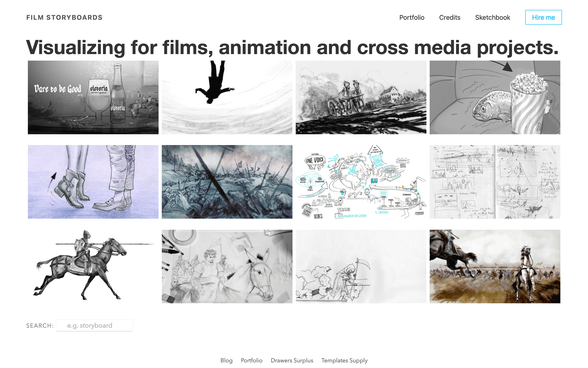The height and width of the screenshot is (368, 588).
Task: Open the Credits page
Action: pos(450,17)
